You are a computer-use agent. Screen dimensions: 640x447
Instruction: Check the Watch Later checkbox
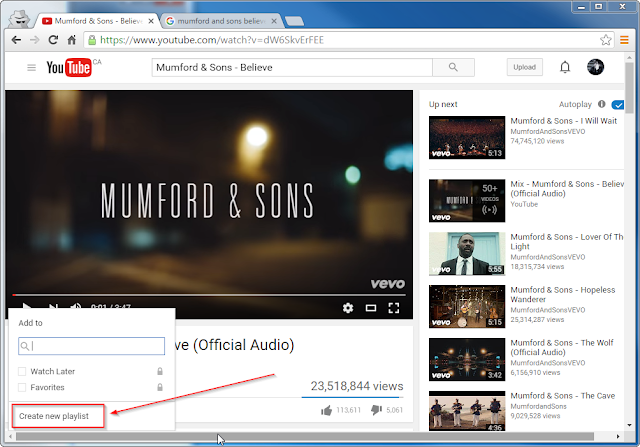pyautogui.click(x=22, y=371)
